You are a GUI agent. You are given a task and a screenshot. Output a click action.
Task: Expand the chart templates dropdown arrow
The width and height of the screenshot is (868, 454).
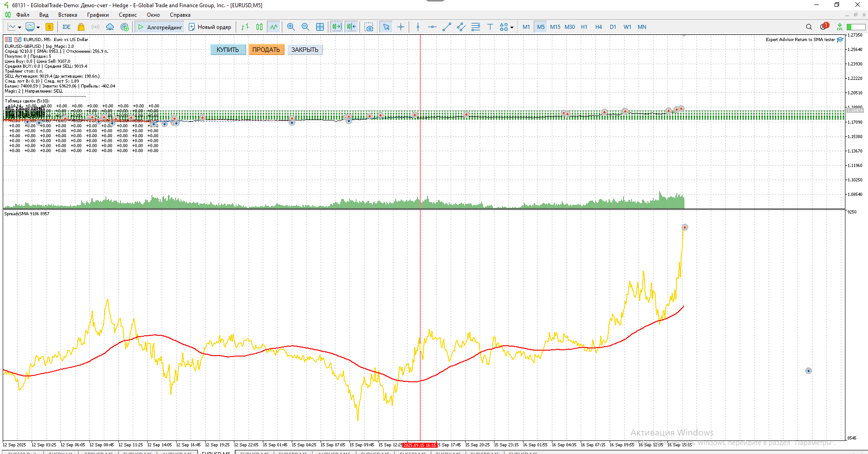pyautogui.click(x=38, y=28)
